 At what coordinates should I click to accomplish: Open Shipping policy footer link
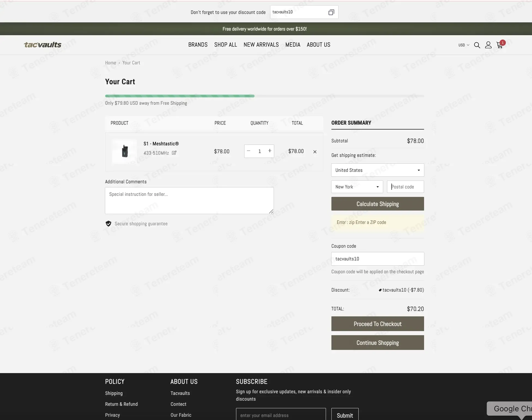[114, 393]
